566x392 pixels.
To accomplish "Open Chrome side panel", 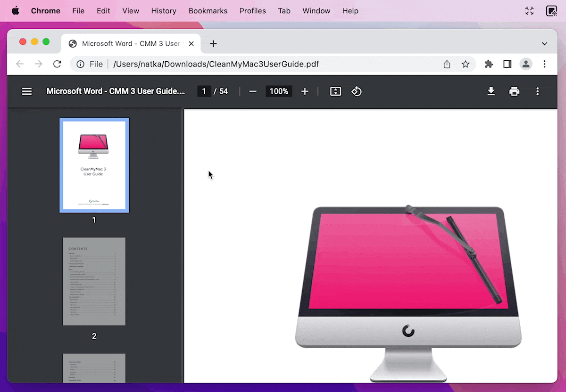I will 508,64.
